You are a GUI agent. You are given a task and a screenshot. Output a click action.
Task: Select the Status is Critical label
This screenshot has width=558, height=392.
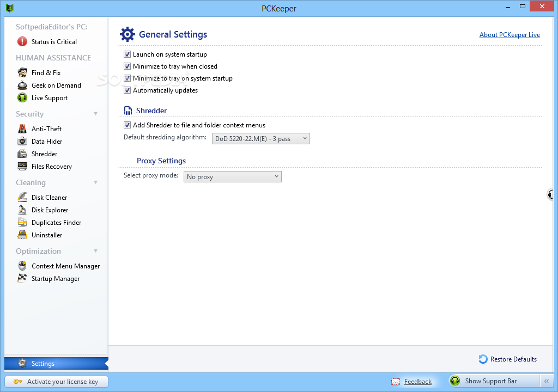pos(54,41)
